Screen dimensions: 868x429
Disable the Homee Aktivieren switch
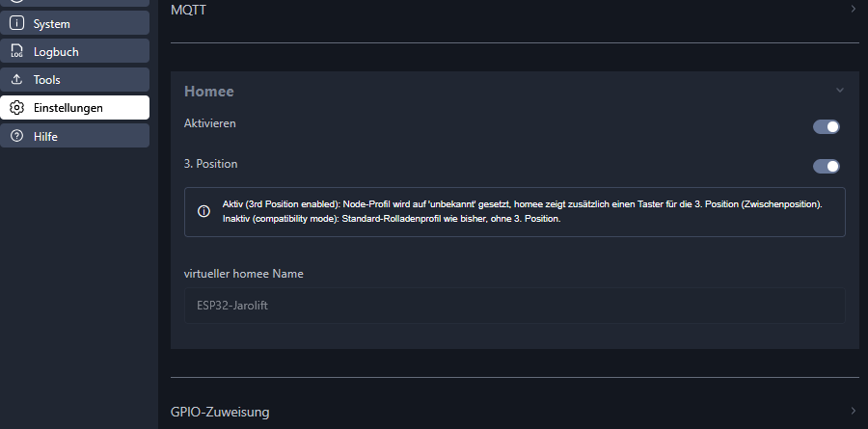(x=826, y=126)
